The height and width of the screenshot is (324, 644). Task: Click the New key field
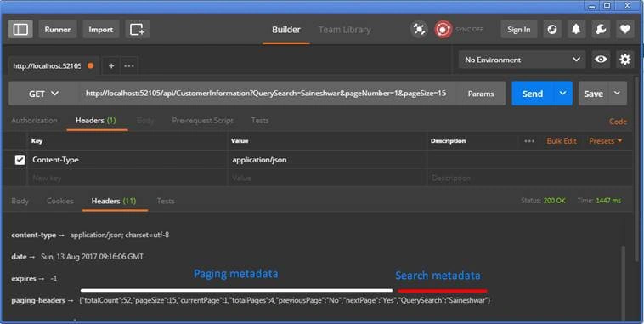[127, 178]
